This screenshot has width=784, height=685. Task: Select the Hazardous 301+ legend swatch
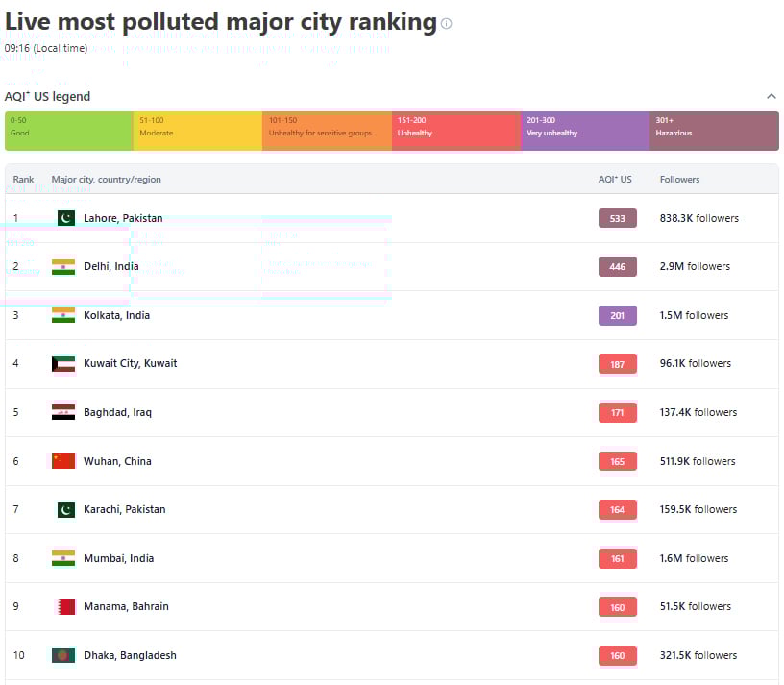(x=714, y=131)
